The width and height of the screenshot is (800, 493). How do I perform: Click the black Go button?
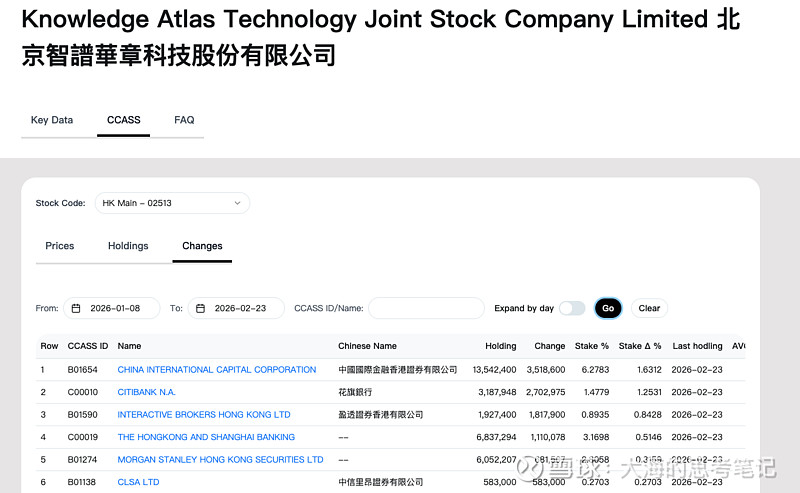click(608, 308)
